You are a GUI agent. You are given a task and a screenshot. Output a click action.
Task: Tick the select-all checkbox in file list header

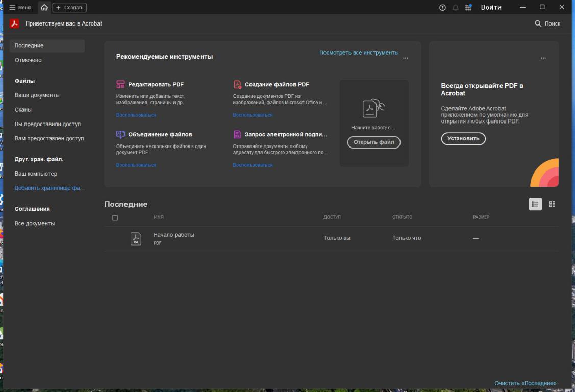[x=115, y=218]
